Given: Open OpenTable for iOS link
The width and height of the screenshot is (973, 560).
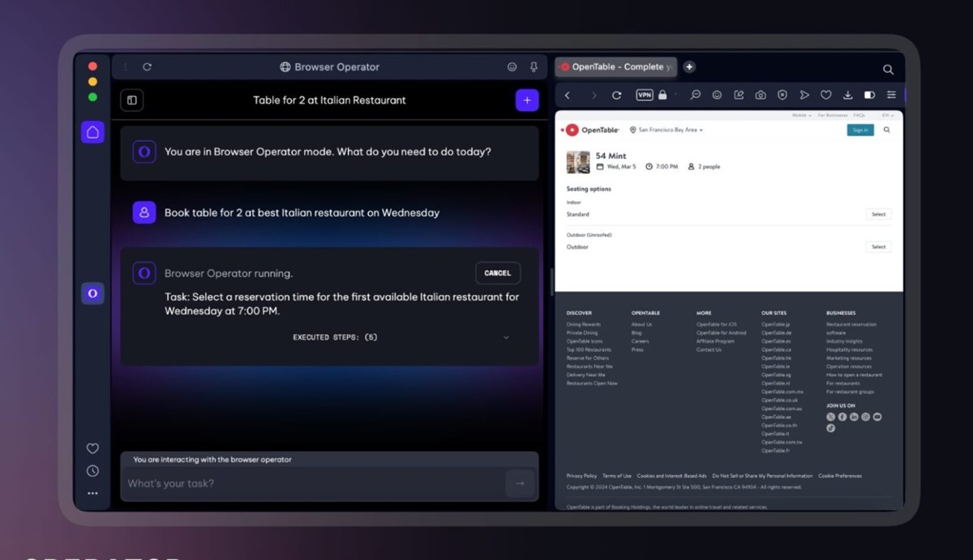Looking at the screenshot, I should (x=717, y=324).
